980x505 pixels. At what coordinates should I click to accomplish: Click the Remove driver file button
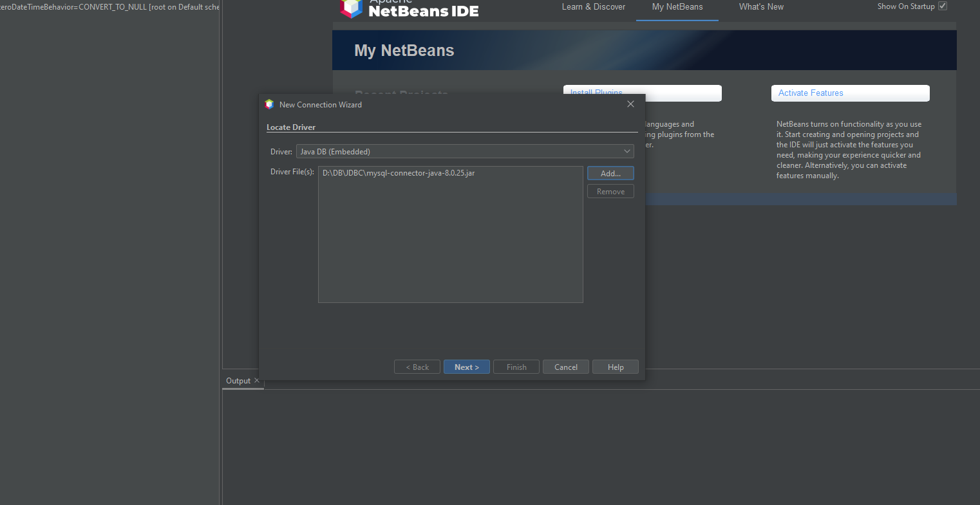[610, 191]
